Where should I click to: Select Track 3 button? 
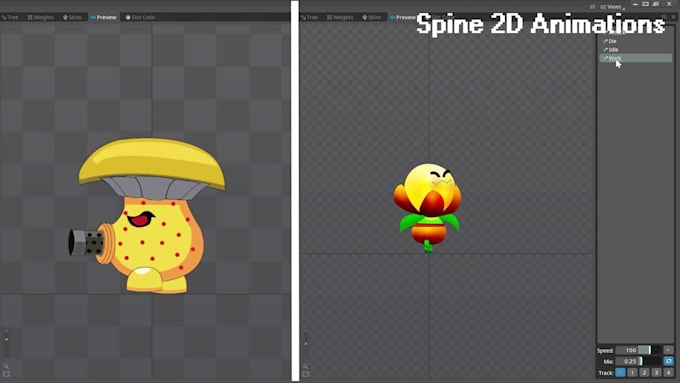(x=657, y=372)
